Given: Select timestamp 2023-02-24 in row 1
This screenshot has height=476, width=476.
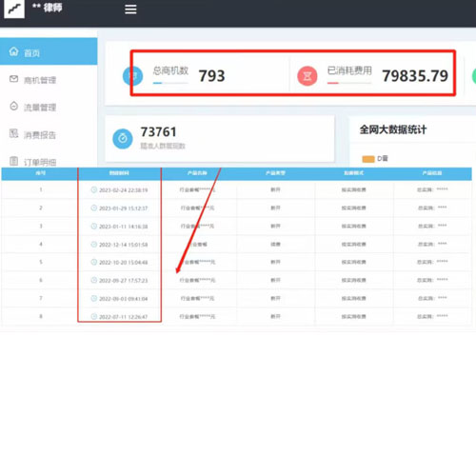Looking at the screenshot, I should (x=124, y=190).
